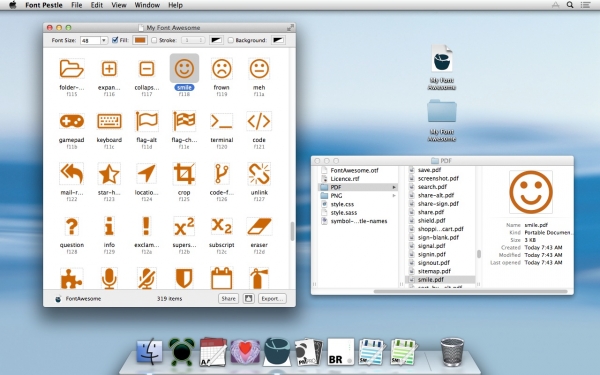Pick the orange fill color swatch
Viewport: 600px width, 375px height.
click(140, 40)
